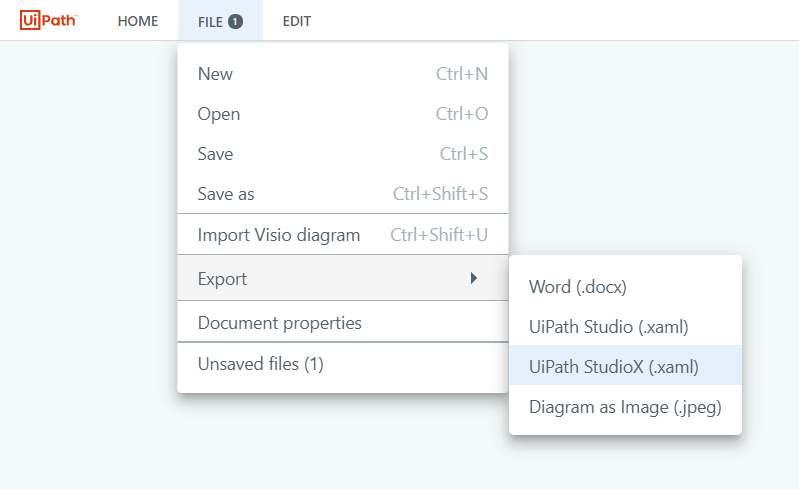Choose Open in the File menu

coord(343,114)
